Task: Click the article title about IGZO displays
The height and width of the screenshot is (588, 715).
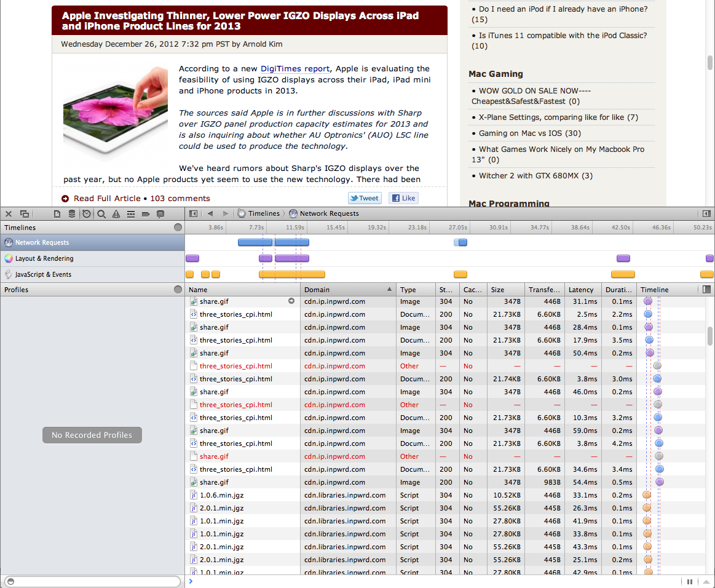Action: point(240,20)
